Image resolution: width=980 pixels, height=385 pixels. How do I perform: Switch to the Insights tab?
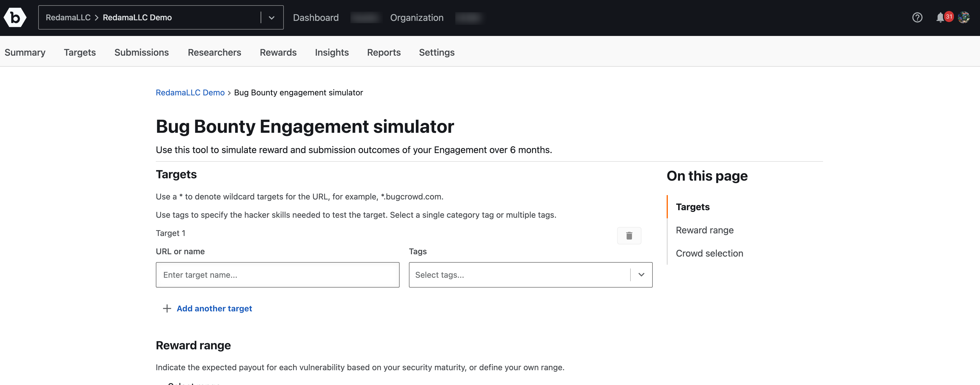click(332, 52)
